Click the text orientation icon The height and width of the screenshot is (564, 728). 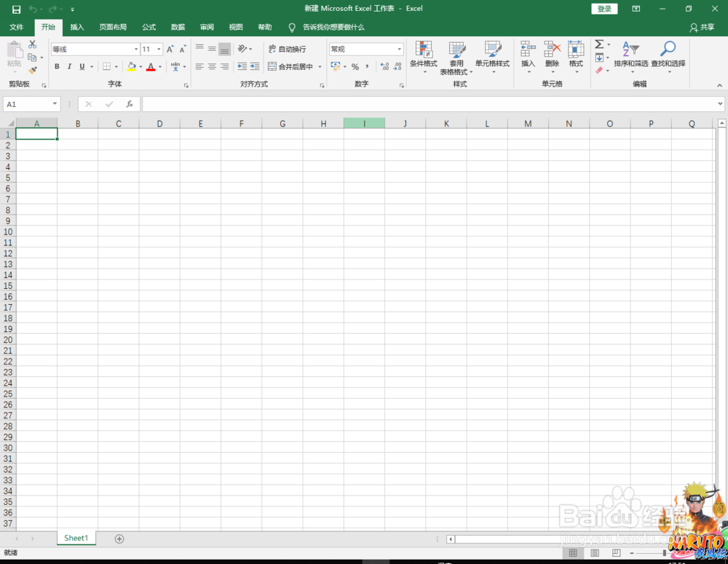click(242, 49)
